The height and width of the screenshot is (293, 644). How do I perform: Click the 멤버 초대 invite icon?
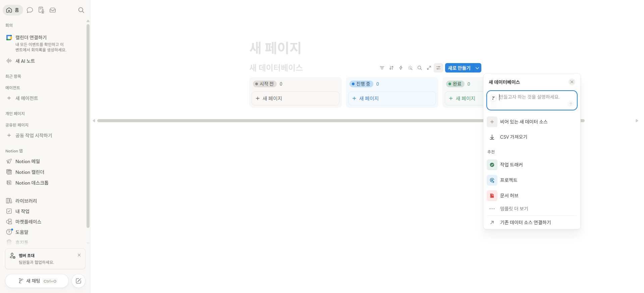click(x=12, y=256)
